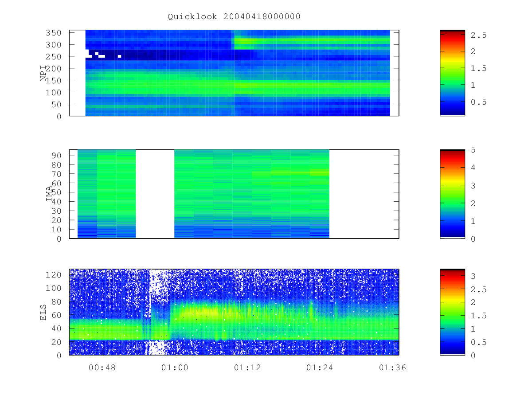
Task: Click the NPI color scale bar
Action: tap(452, 73)
